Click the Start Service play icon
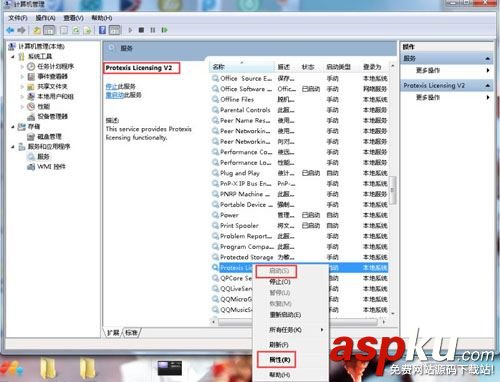This screenshot has width=500, height=382. tap(130, 30)
